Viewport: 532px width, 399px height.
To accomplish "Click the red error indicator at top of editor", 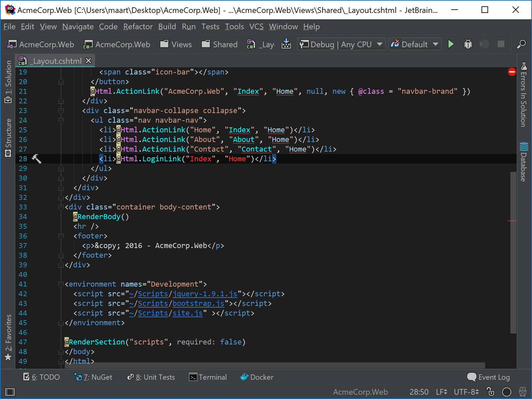I will pos(512,72).
